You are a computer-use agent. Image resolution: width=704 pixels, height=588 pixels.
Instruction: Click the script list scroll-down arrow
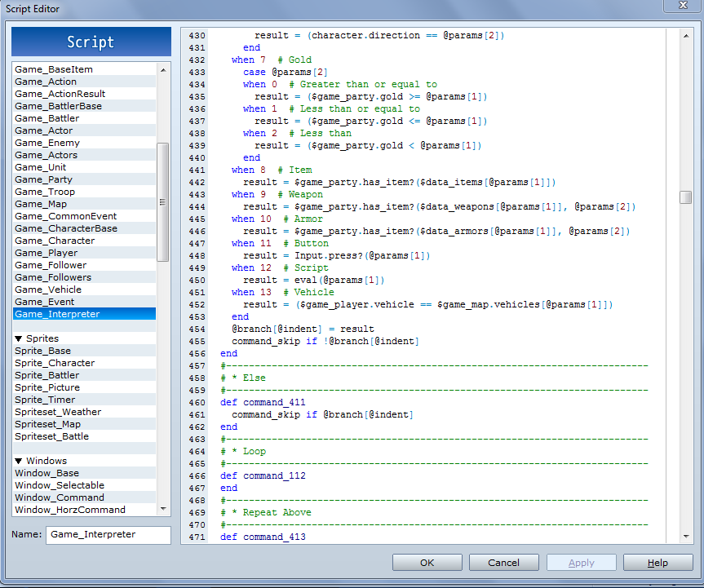point(163,509)
